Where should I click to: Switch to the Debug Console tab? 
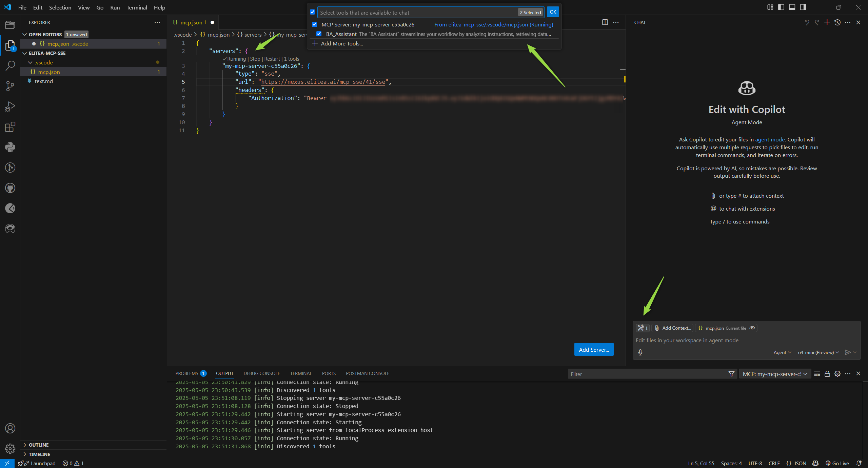coord(262,373)
